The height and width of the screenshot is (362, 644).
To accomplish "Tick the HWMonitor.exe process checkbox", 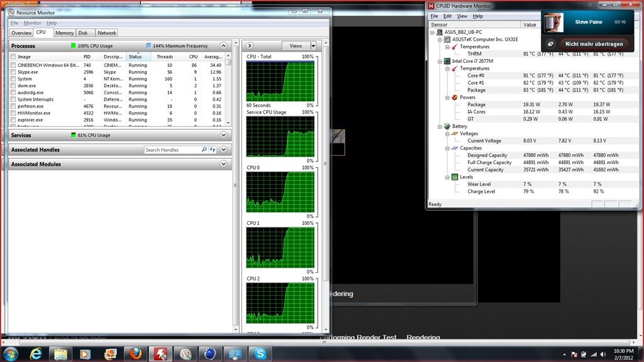I will click(x=13, y=113).
